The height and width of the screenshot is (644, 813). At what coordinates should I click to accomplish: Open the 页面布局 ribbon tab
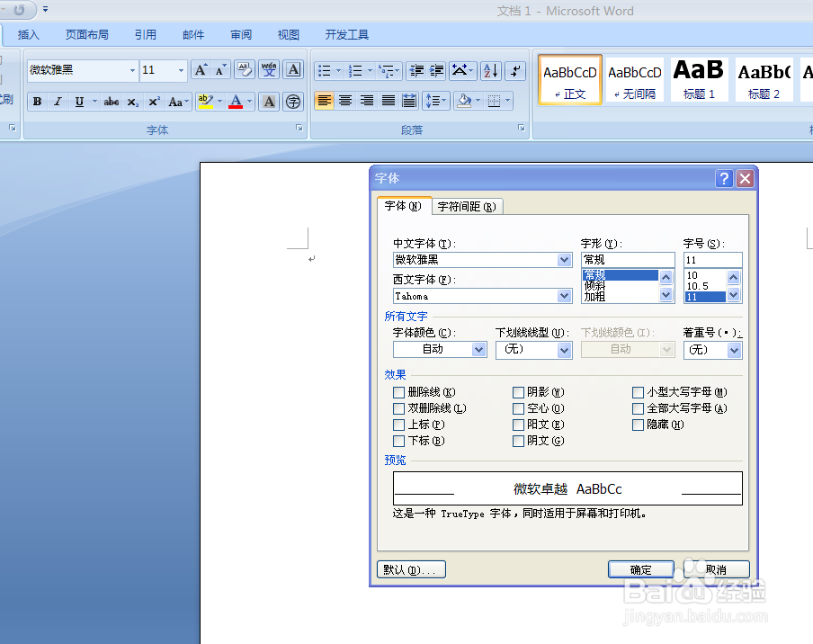(x=86, y=34)
